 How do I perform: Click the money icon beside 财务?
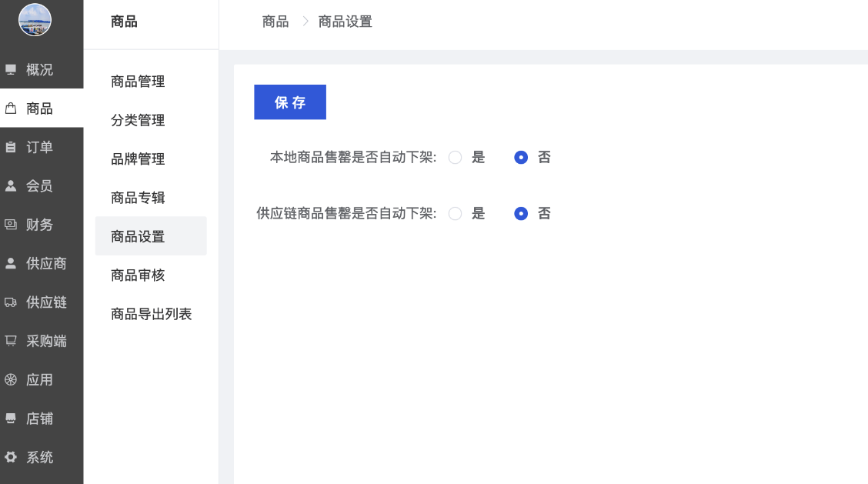click(x=11, y=225)
